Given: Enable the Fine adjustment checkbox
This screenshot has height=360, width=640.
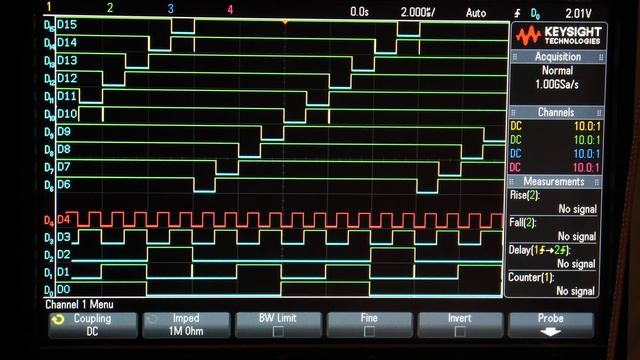Looking at the screenshot, I should point(369,331).
